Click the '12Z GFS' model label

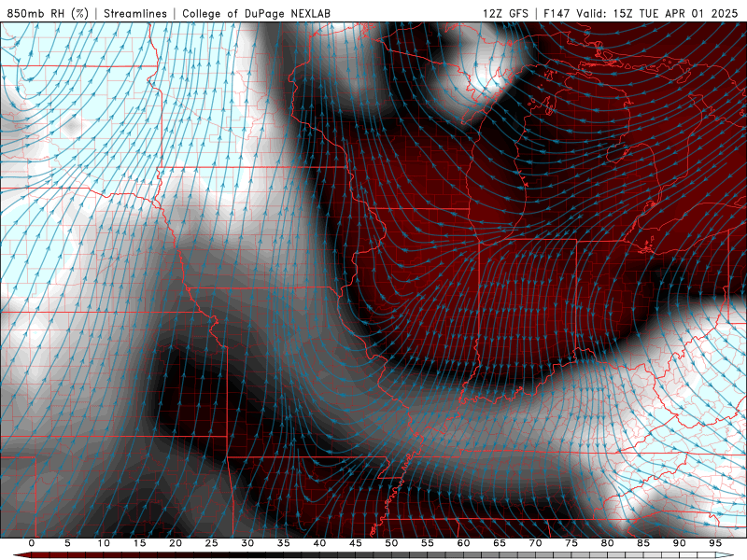506,13
